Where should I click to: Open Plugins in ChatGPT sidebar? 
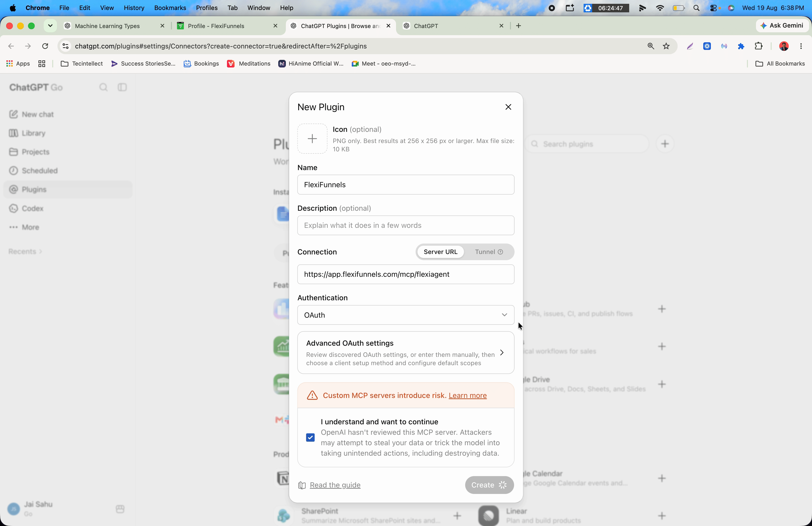[68, 189]
